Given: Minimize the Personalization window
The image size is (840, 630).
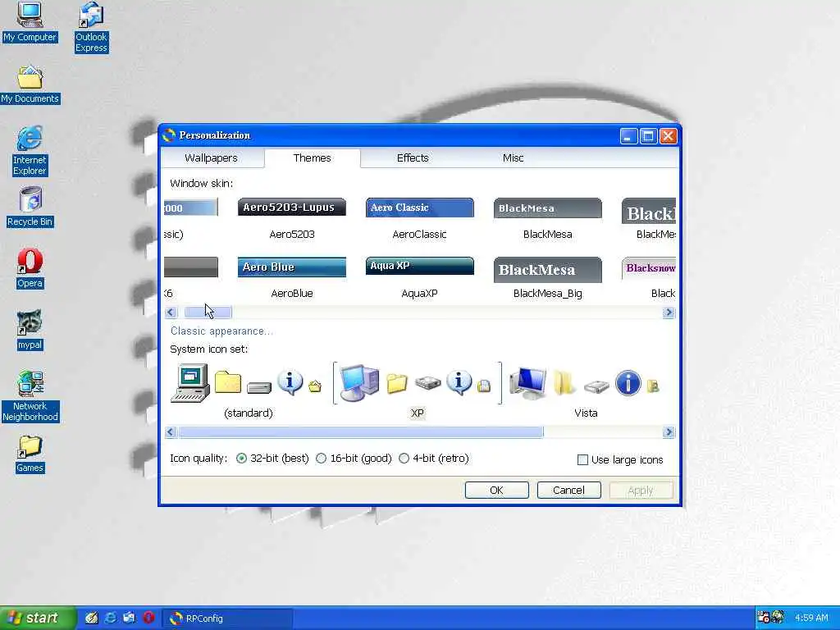Looking at the screenshot, I should tap(629, 136).
